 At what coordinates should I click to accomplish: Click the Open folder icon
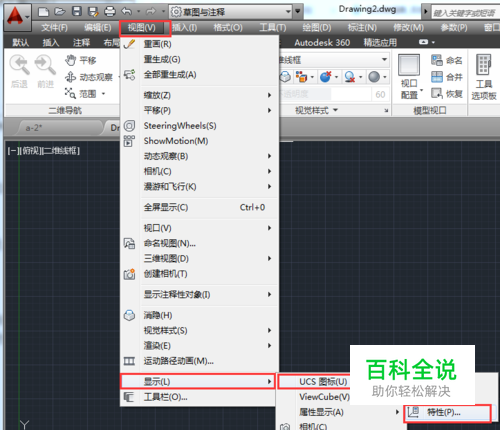click(60, 12)
